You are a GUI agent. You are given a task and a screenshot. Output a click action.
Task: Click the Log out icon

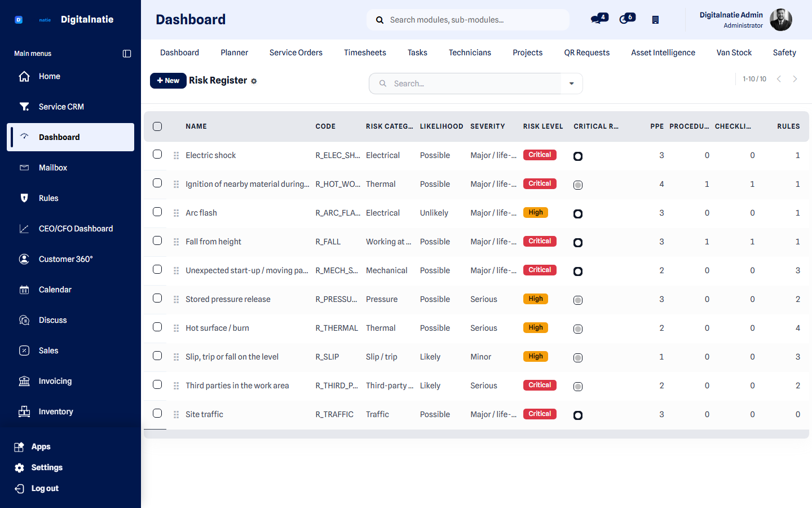[x=19, y=488]
